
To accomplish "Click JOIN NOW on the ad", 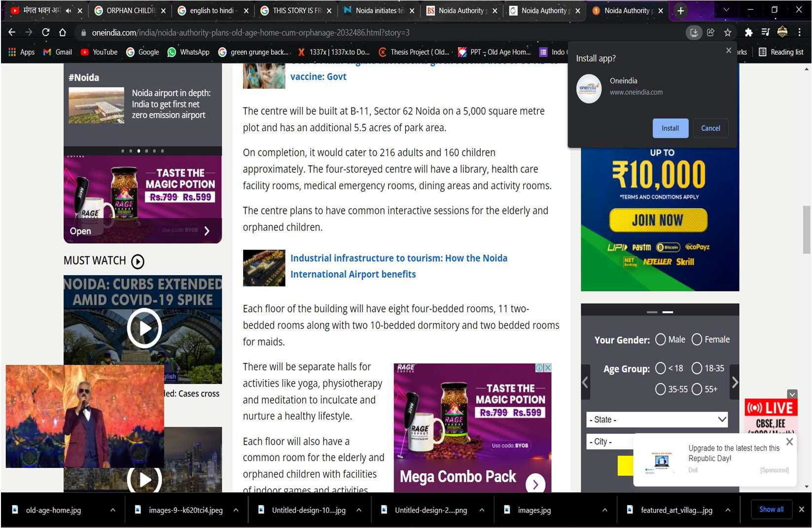I will click(x=658, y=220).
